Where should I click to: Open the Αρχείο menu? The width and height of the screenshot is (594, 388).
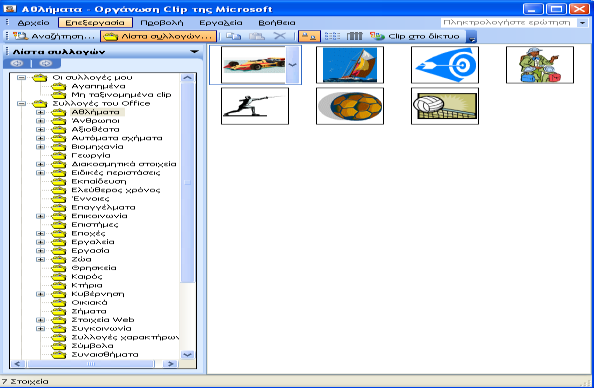(33, 23)
